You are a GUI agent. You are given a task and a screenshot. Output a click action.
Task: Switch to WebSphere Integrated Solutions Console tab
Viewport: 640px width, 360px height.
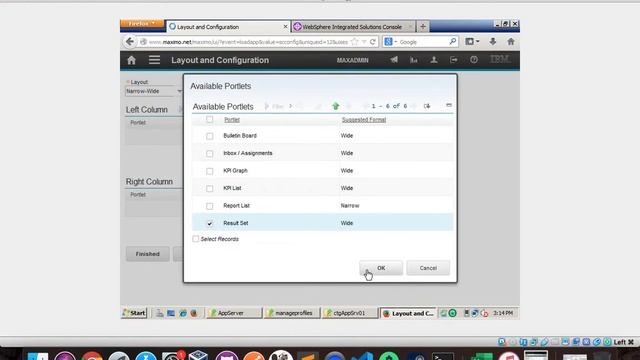353,27
